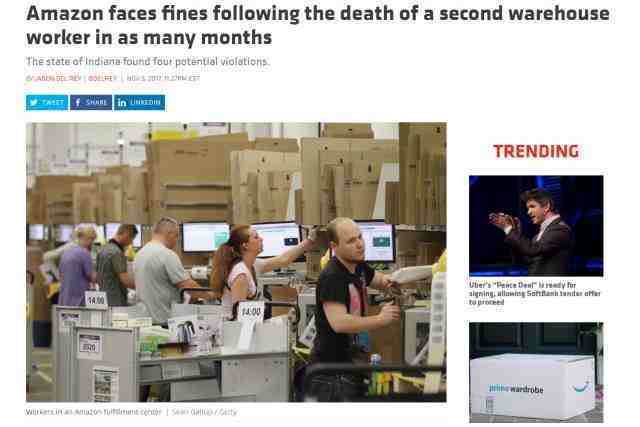Viewport: 640px width, 427px height.
Task: Click the Amazon warehouse fines headline
Action: [318, 25]
